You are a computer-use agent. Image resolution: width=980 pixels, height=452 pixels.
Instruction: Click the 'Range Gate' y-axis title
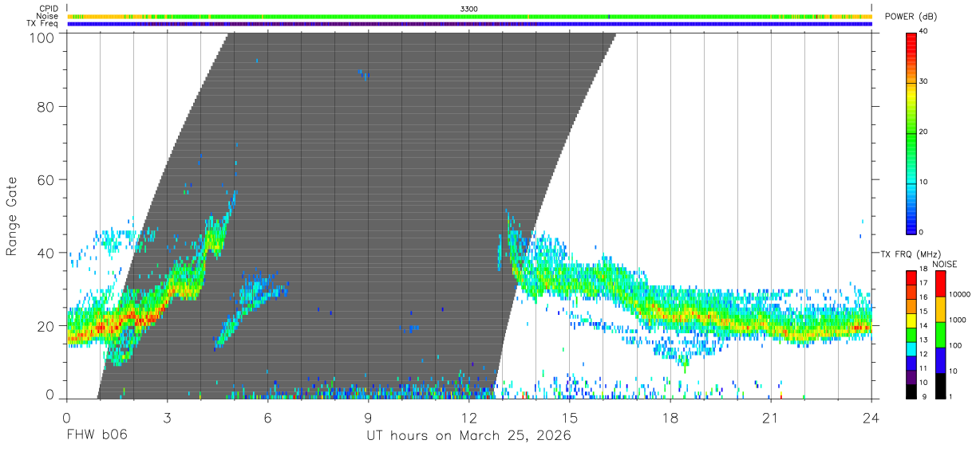coord(12,215)
